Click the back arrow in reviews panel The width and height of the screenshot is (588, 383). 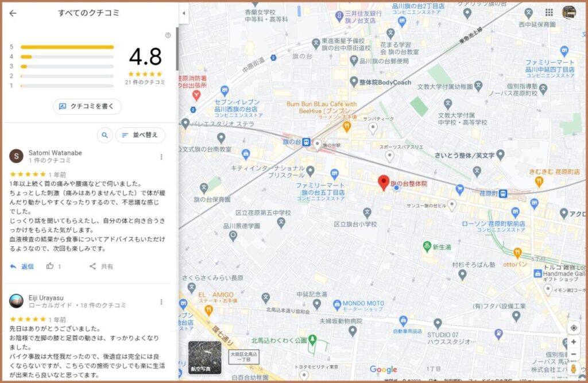(13, 13)
